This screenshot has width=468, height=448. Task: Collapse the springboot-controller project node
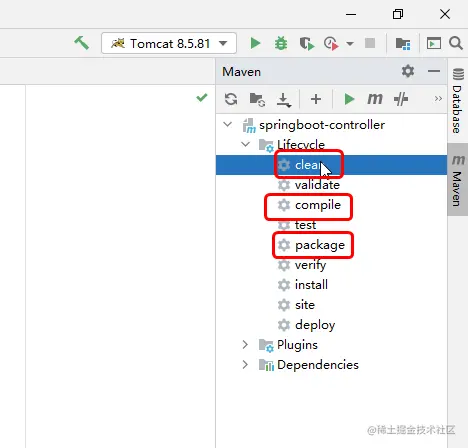(228, 125)
